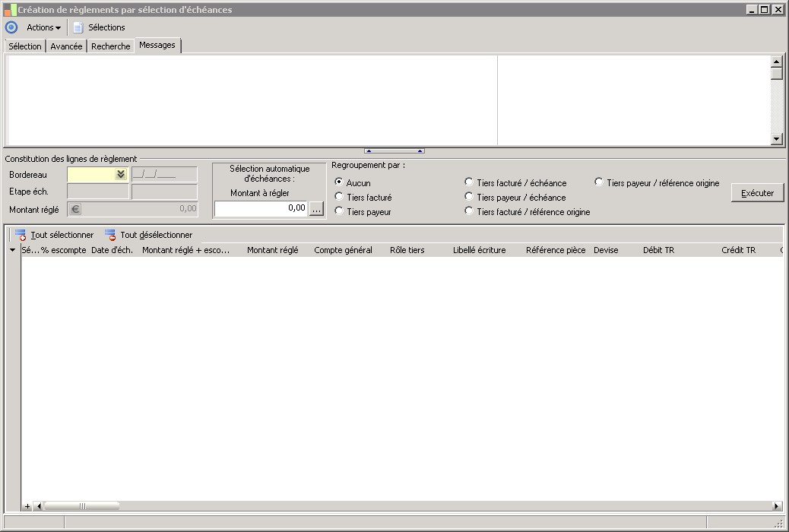Click the Rôle tiers column header

[x=407, y=249]
